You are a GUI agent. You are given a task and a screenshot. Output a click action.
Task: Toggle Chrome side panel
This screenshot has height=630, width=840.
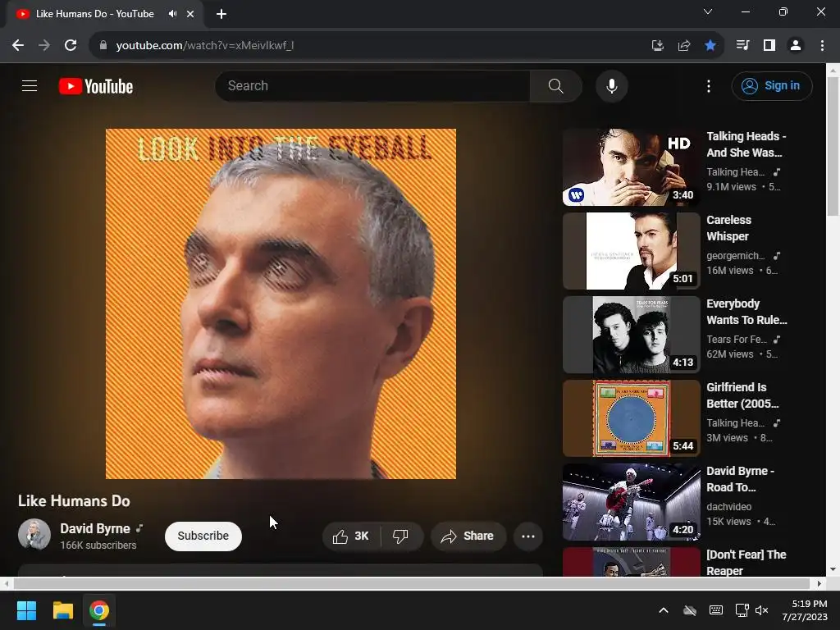769,46
